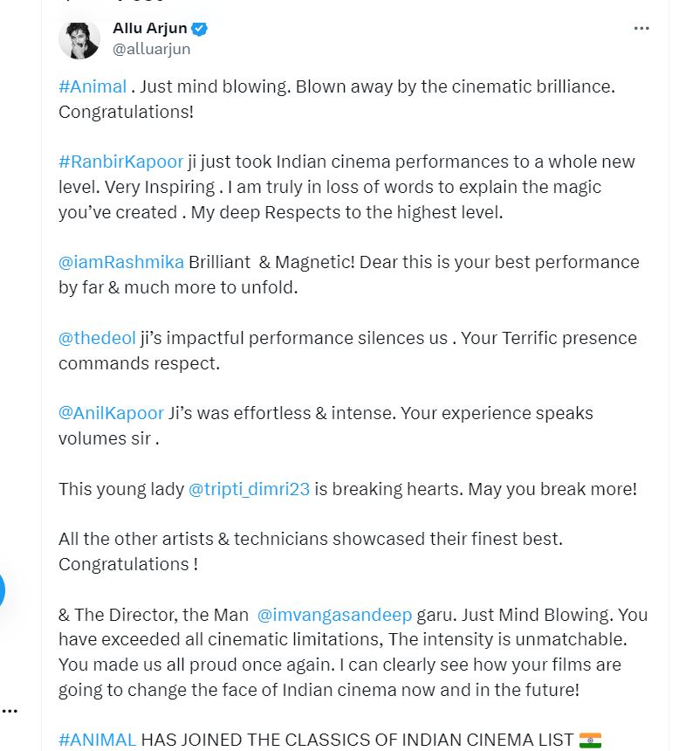Image resolution: width=700 pixels, height=751 pixels.
Task: Click the Allu Arjun display name
Action: tap(150, 28)
